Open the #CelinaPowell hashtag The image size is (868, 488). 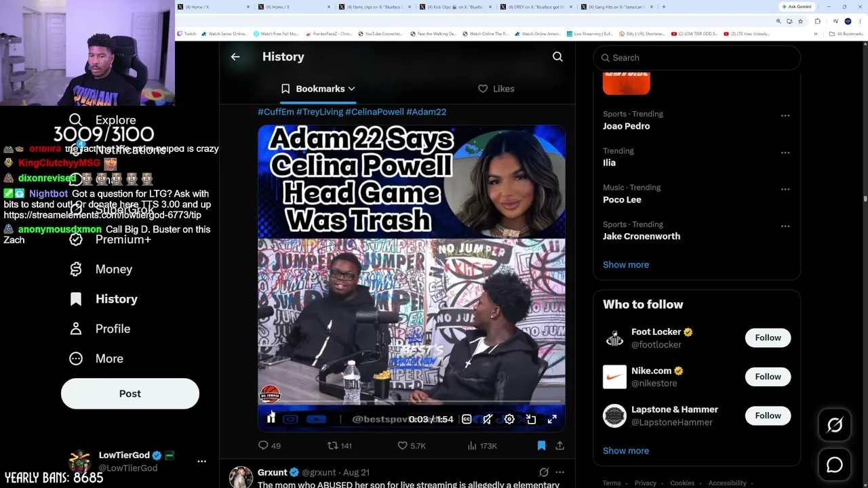374,112
